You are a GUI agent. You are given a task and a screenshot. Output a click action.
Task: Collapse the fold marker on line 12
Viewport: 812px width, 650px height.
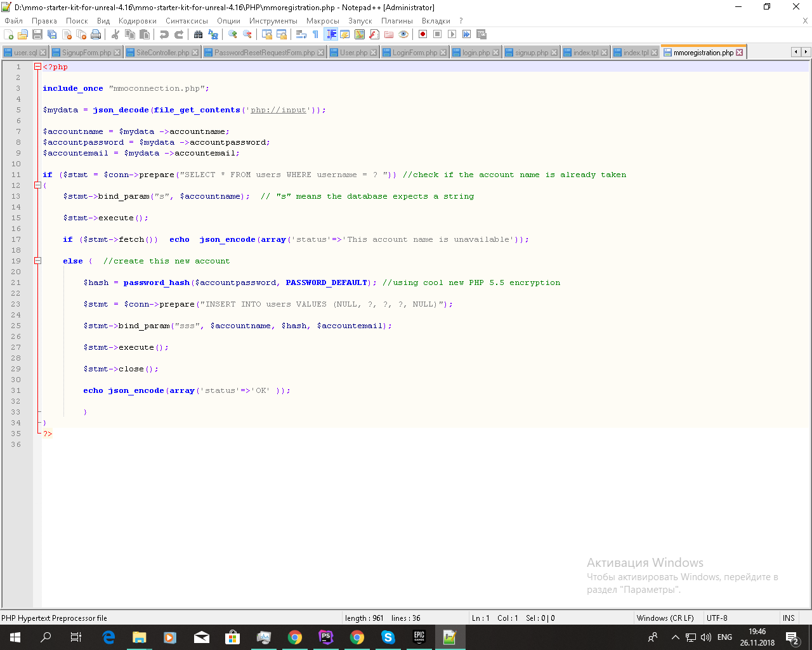click(x=37, y=185)
